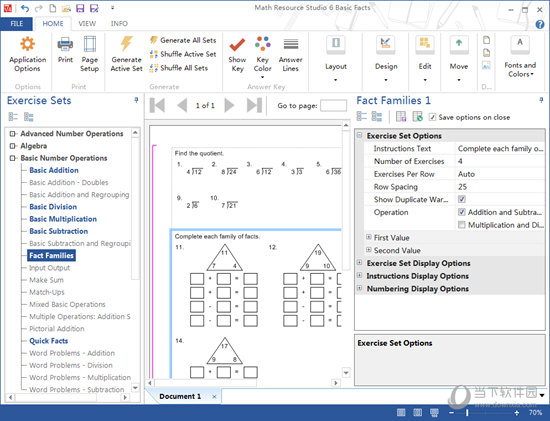Click the Save disk icon
The height and width of the screenshot is (421, 550).
[80, 8]
